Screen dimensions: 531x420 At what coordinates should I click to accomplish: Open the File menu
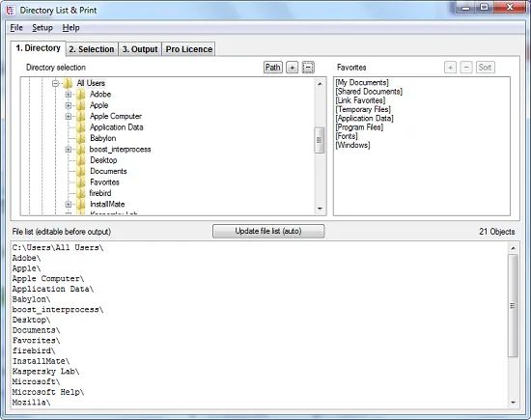pyautogui.click(x=16, y=28)
